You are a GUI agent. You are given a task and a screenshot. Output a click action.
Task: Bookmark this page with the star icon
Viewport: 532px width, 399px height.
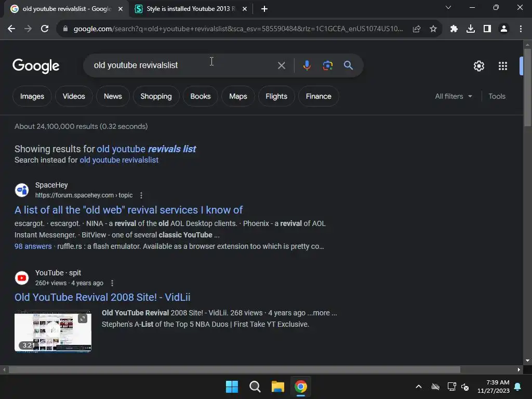[x=433, y=29]
